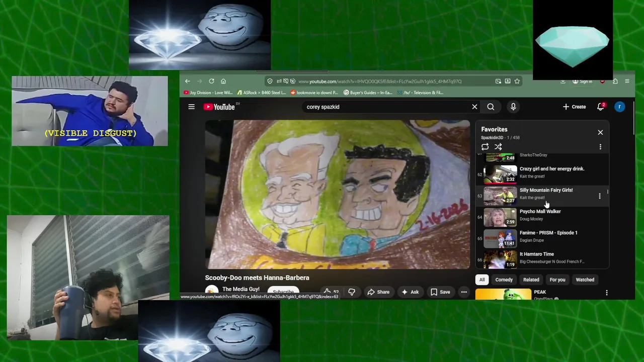
Task: Select the For you filter chip
Action: [557, 280]
